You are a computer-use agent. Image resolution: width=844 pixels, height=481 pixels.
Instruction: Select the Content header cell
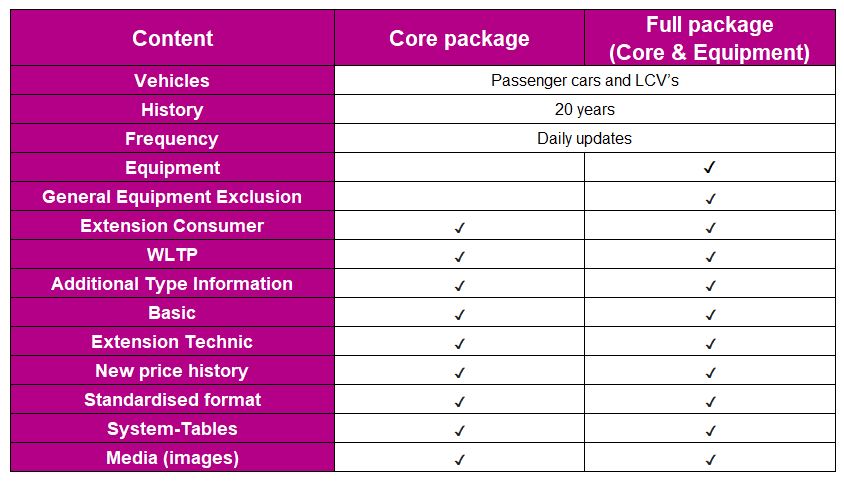tap(172, 38)
